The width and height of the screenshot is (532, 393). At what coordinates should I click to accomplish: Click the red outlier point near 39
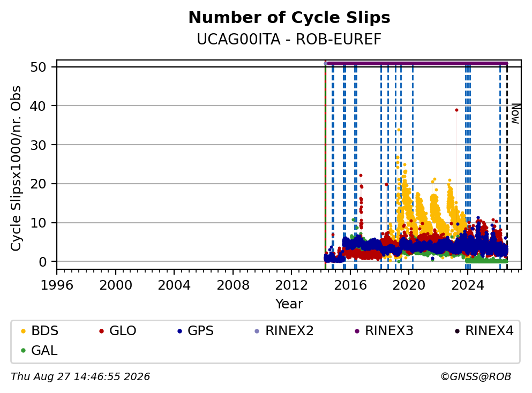pyautogui.click(x=456, y=110)
